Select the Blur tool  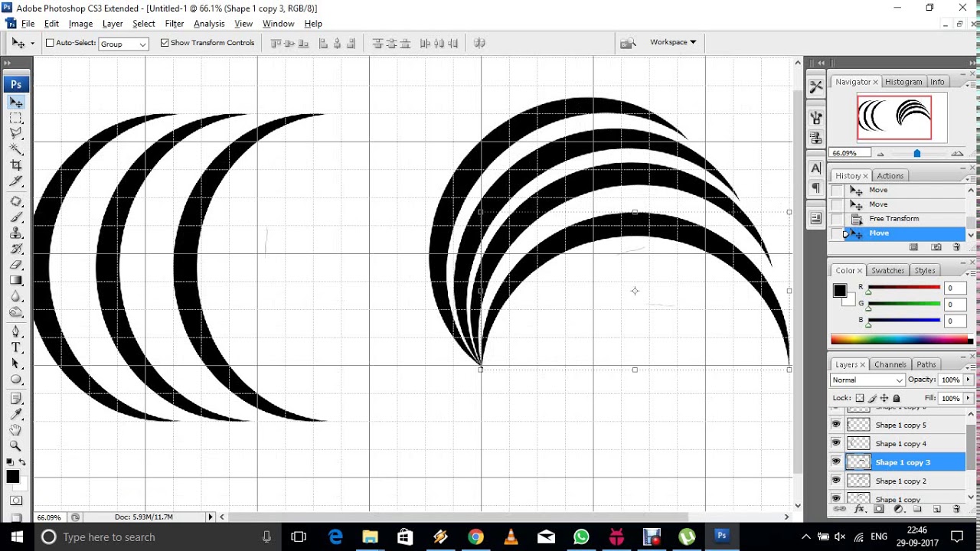pos(16,296)
